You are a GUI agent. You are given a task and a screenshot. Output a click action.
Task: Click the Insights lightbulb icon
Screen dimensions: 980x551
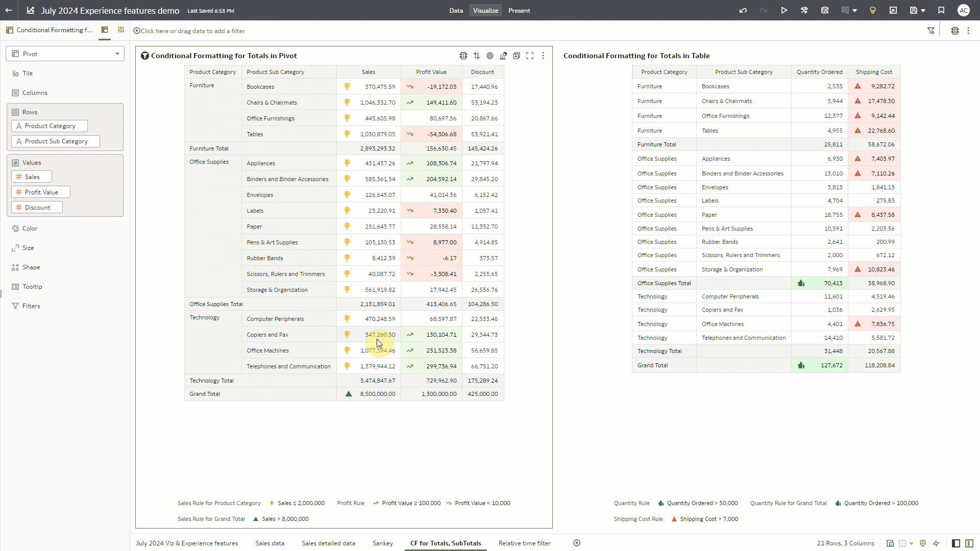pyautogui.click(x=873, y=10)
